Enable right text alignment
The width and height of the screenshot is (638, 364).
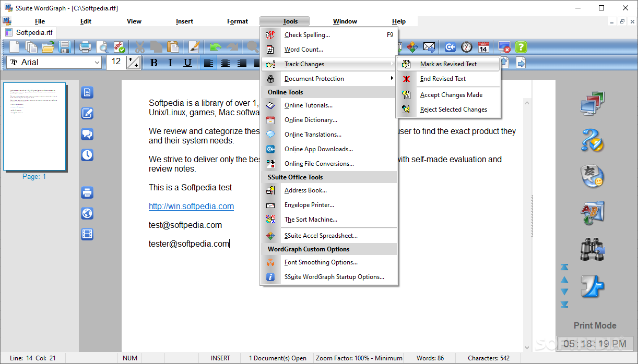click(x=242, y=63)
